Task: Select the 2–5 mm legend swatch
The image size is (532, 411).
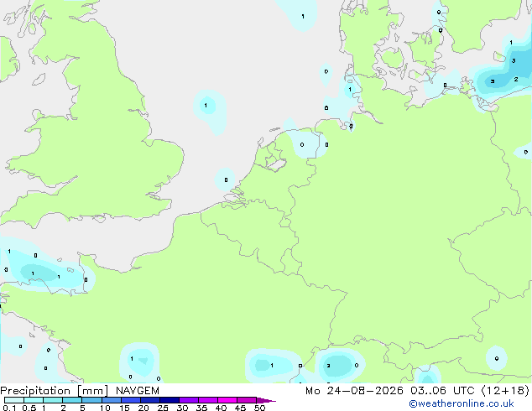Action: (x=72, y=400)
